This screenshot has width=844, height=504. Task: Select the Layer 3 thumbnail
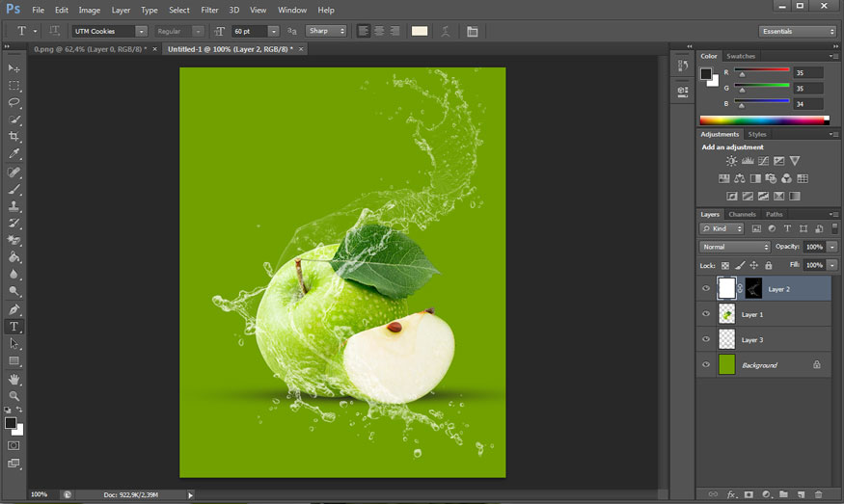726,339
